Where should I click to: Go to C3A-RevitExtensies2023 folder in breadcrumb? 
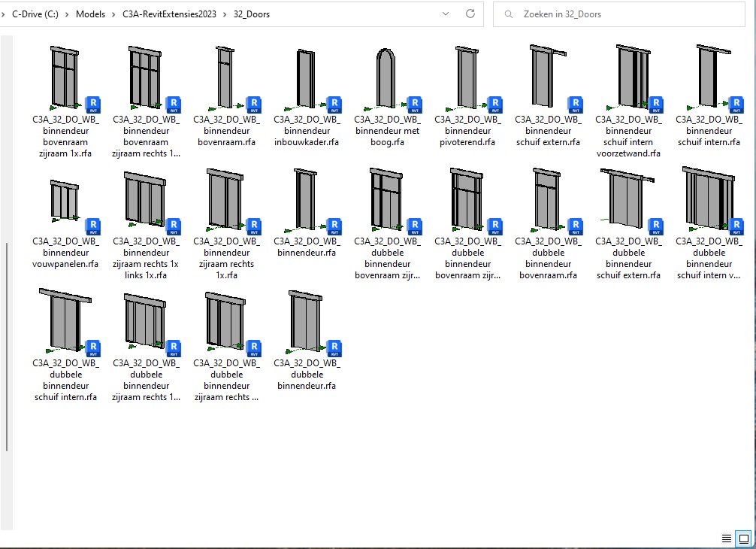coord(169,14)
